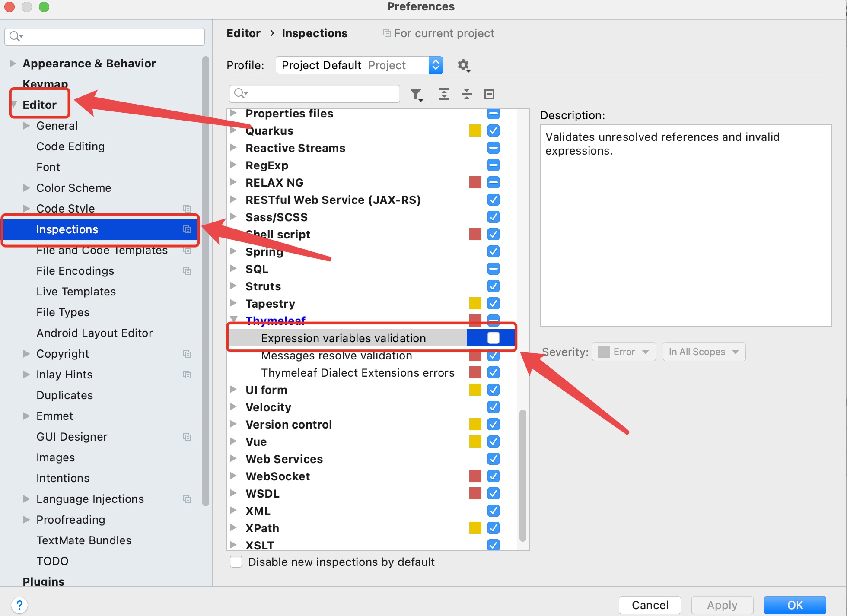Click the help question mark icon
Viewport: 847px width, 616px height.
pos(19,605)
